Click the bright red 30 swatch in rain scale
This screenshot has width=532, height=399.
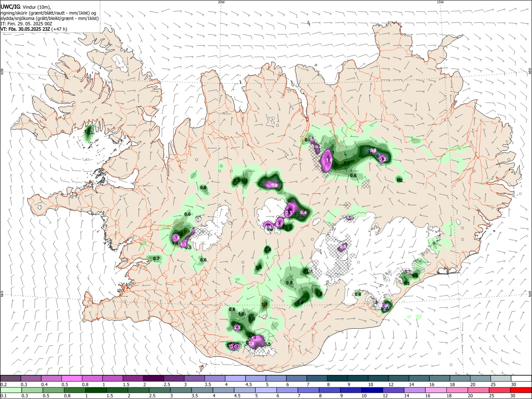521,390
